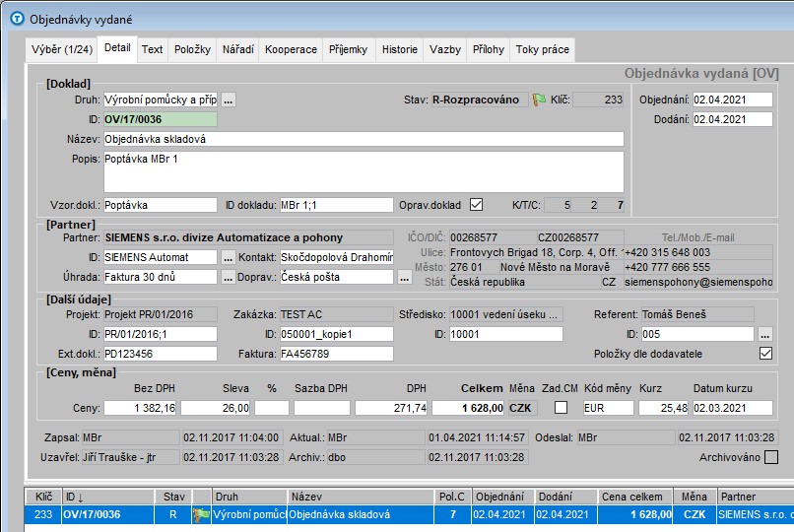Viewport: 794px width, 532px height.
Task: Click the phone number +420 777 666 555
Action: tap(698, 267)
